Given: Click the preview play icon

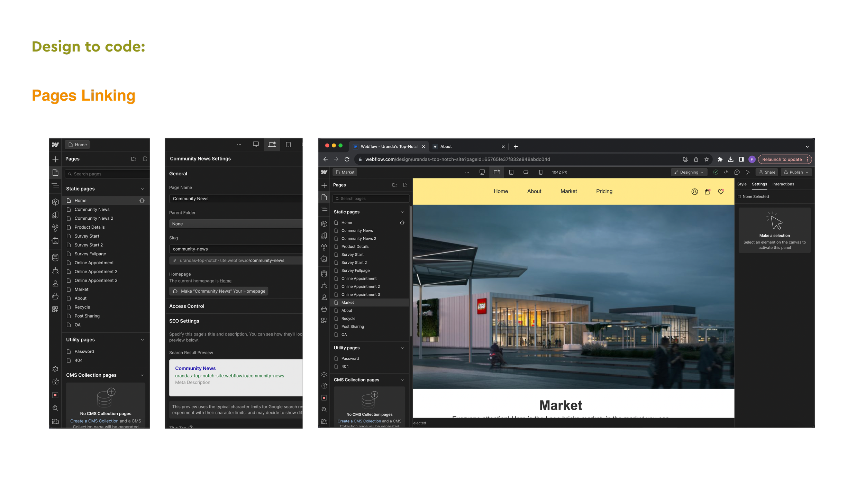Looking at the screenshot, I should (747, 172).
